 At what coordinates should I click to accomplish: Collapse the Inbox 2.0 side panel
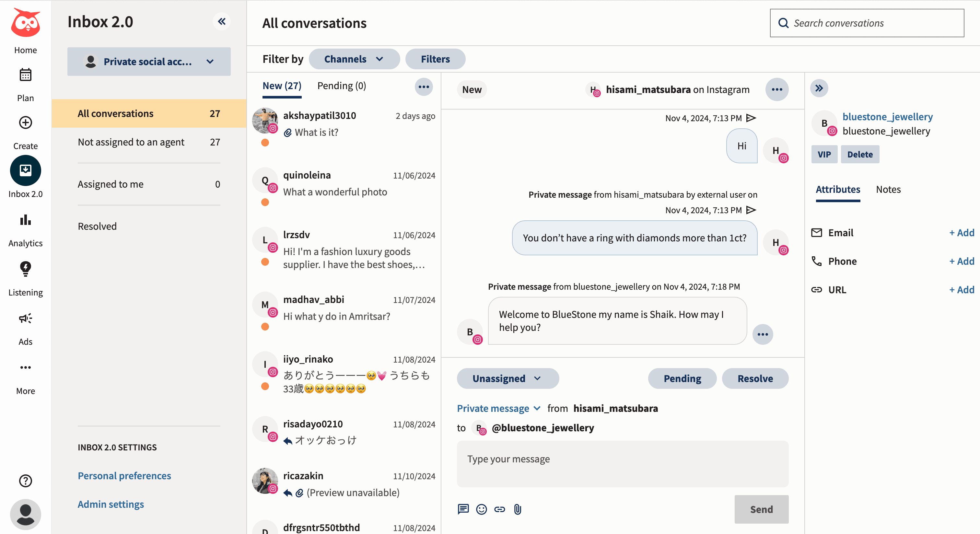tap(222, 21)
